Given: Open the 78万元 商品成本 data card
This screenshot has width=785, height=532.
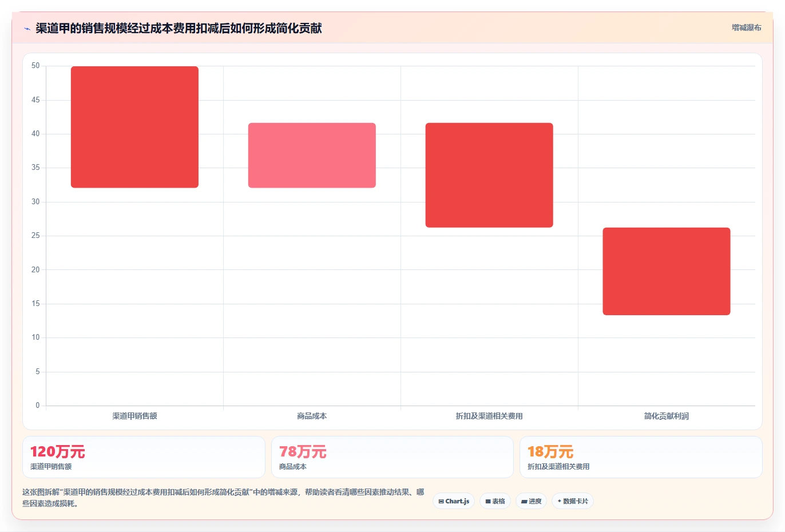Looking at the screenshot, I should tap(392, 457).
